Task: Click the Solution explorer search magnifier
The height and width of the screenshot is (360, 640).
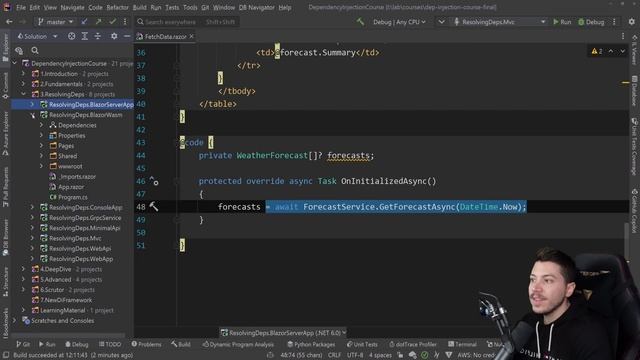Action: click(35, 51)
